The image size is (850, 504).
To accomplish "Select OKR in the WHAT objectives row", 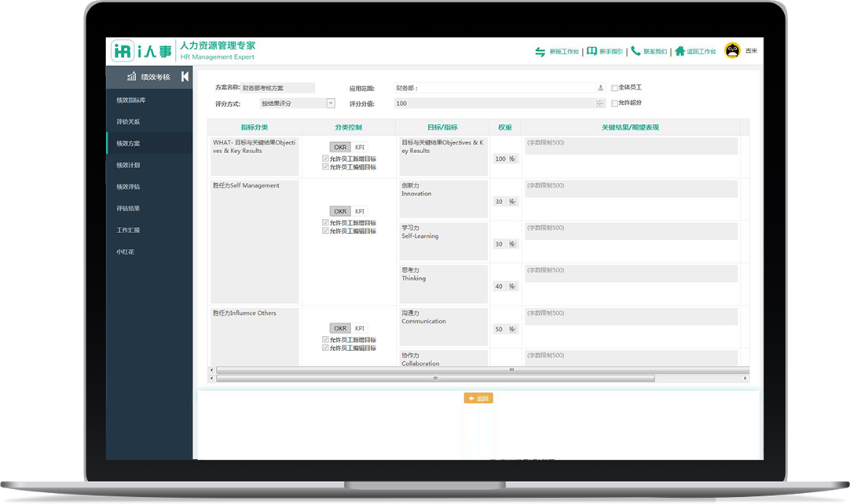I will point(340,147).
